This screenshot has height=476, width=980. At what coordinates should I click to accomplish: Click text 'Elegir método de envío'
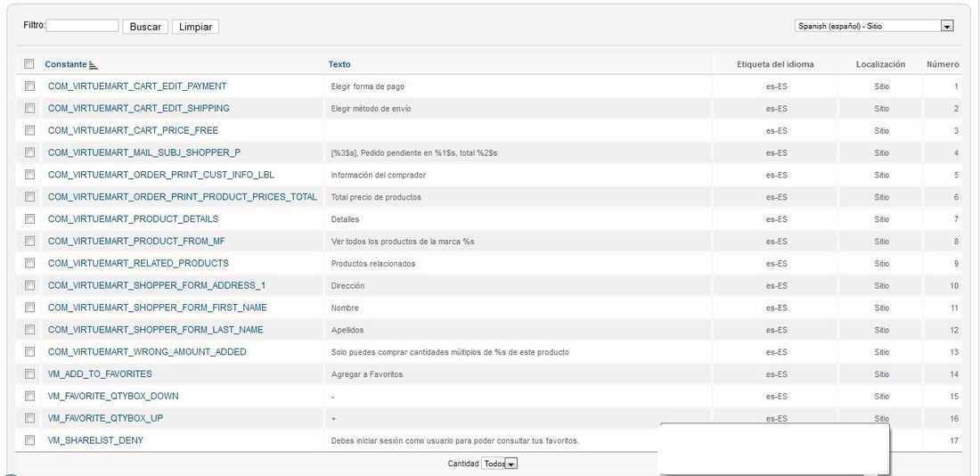[x=371, y=109]
